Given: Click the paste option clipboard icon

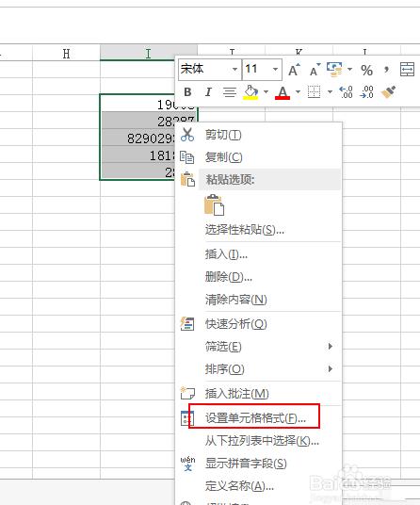Looking at the screenshot, I should (x=214, y=204).
